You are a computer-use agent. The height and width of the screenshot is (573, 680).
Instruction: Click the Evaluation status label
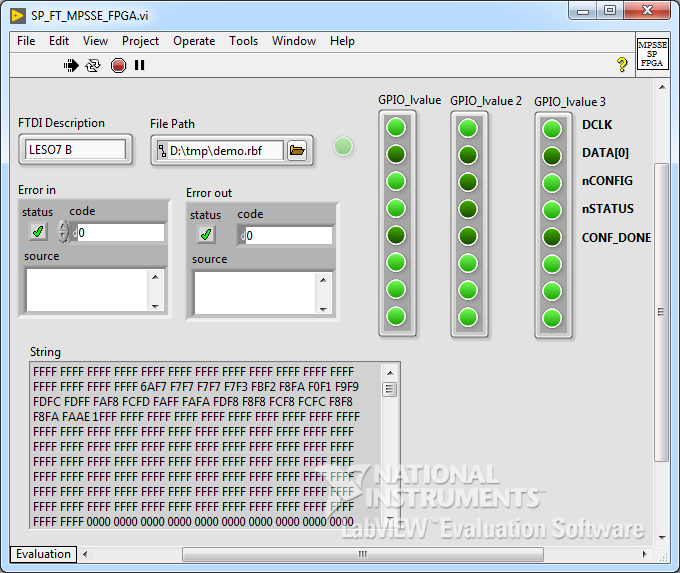(43, 554)
